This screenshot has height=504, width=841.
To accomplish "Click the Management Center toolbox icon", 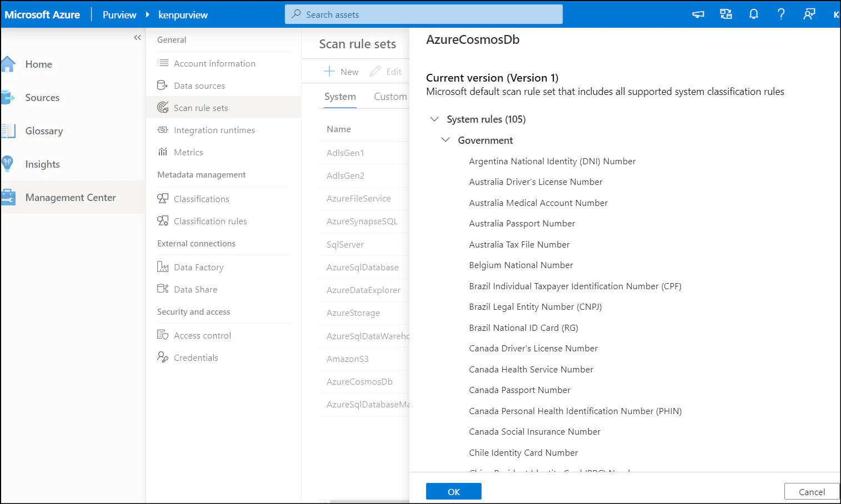I will click(x=8, y=197).
